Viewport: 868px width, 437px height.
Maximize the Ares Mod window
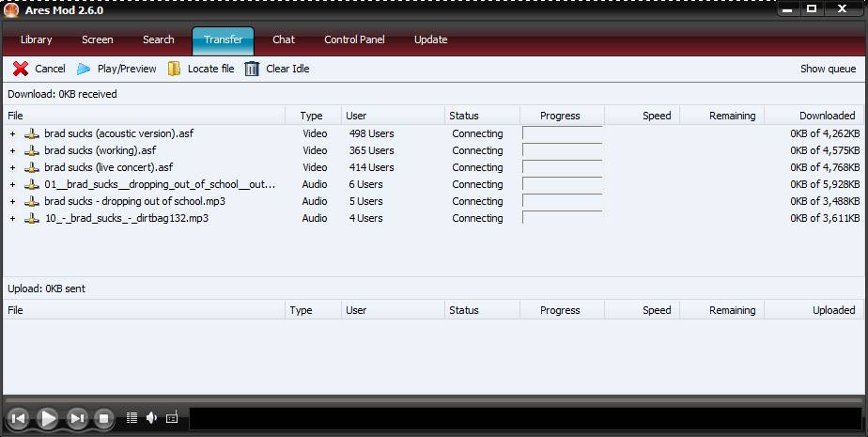pos(812,8)
